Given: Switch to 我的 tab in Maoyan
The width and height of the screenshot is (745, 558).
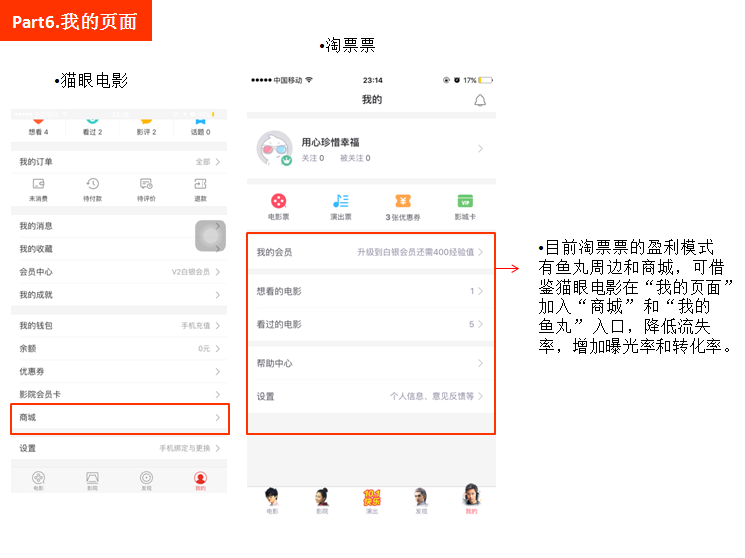Looking at the screenshot, I should point(201,480).
